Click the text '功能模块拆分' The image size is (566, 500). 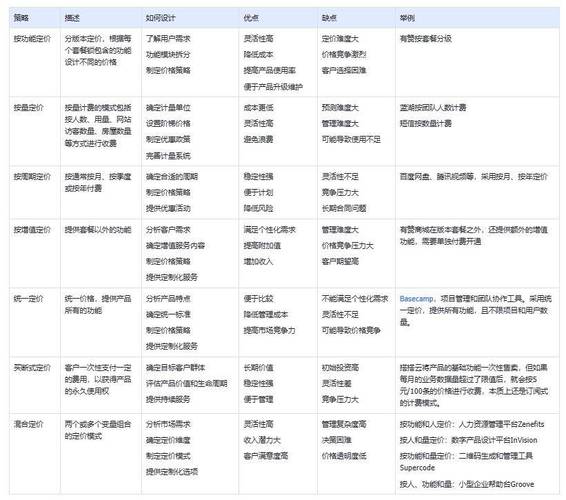(168, 55)
